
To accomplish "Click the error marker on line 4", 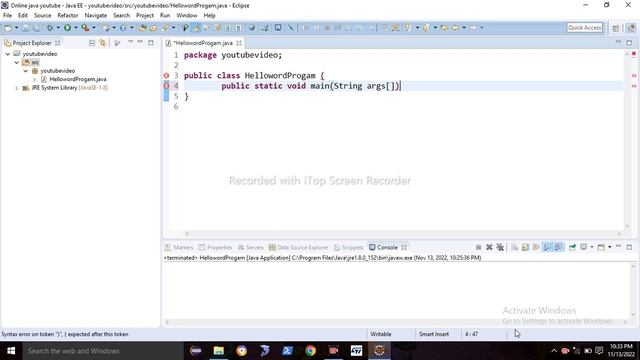I will pos(166,86).
